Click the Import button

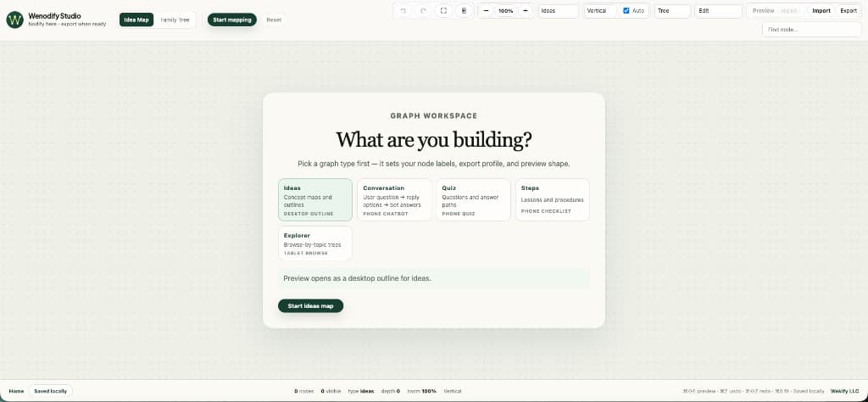[821, 10]
